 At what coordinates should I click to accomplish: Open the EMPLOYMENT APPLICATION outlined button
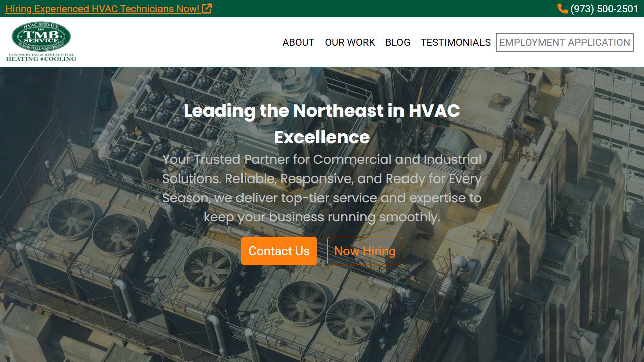click(x=565, y=42)
